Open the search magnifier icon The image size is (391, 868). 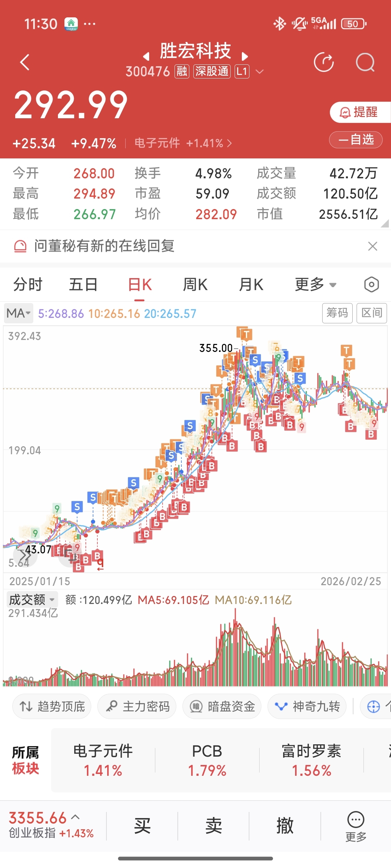point(365,62)
